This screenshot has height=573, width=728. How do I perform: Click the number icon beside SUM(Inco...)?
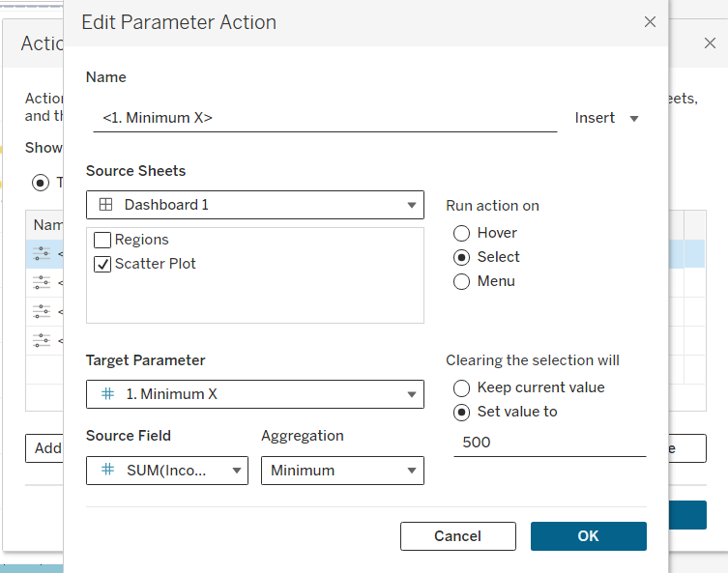[107, 471]
